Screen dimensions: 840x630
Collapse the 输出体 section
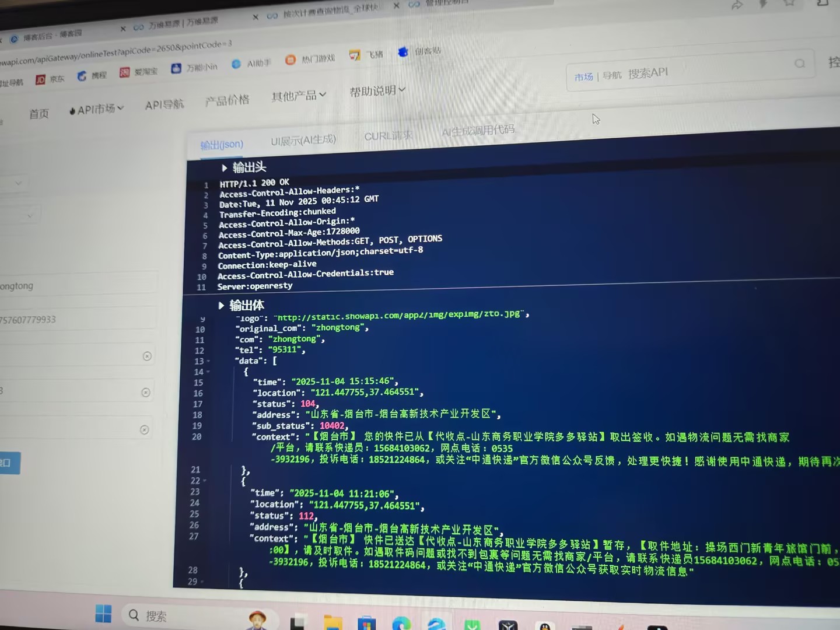click(221, 306)
